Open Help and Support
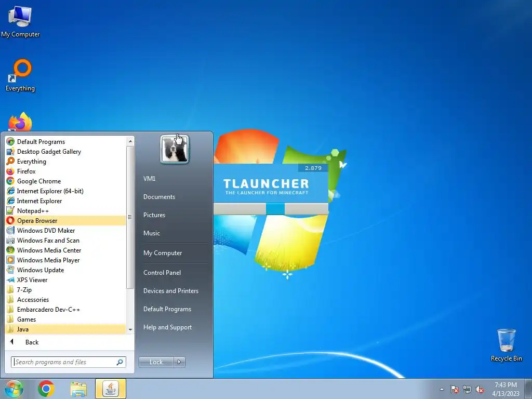Viewport: 532px width, 399px height. click(x=168, y=327)
